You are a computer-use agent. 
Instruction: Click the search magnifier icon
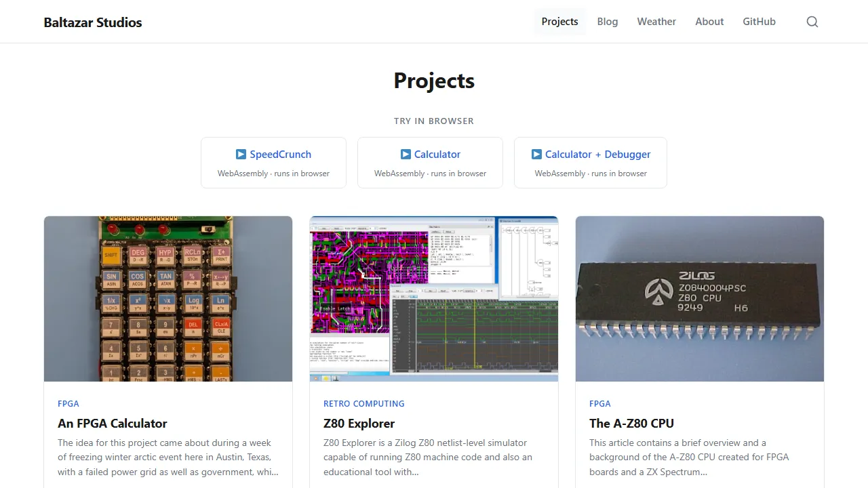click(x=812, y=22)
